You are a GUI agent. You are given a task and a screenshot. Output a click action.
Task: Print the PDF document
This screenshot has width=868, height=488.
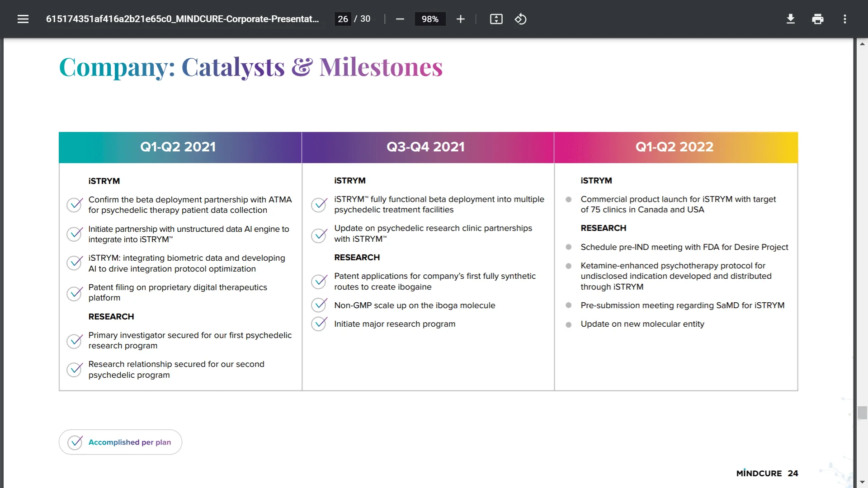pyautogui.click(x=817, y=19)
